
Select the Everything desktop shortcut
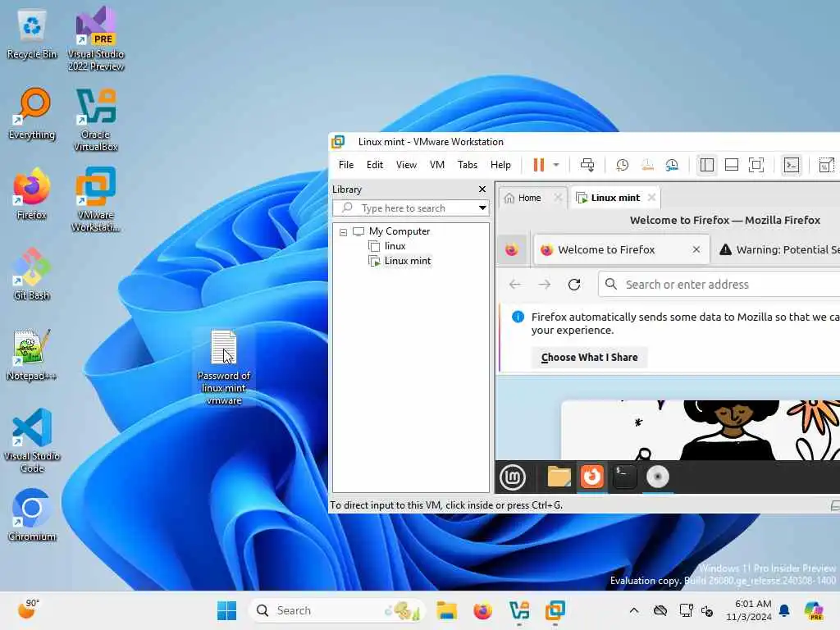[32, 114]
